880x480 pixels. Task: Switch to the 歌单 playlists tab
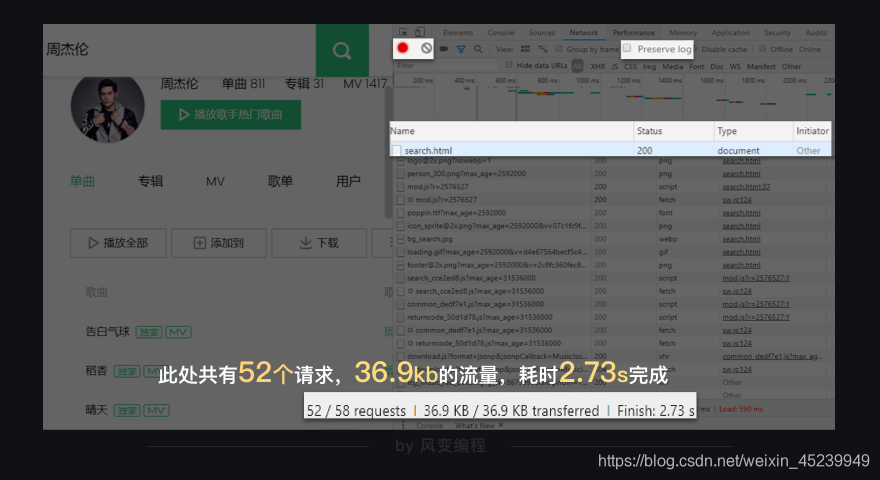[x=280, y=181]
